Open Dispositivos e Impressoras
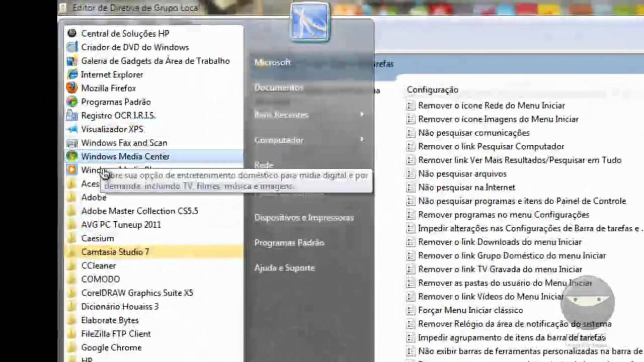 point(304,217)
